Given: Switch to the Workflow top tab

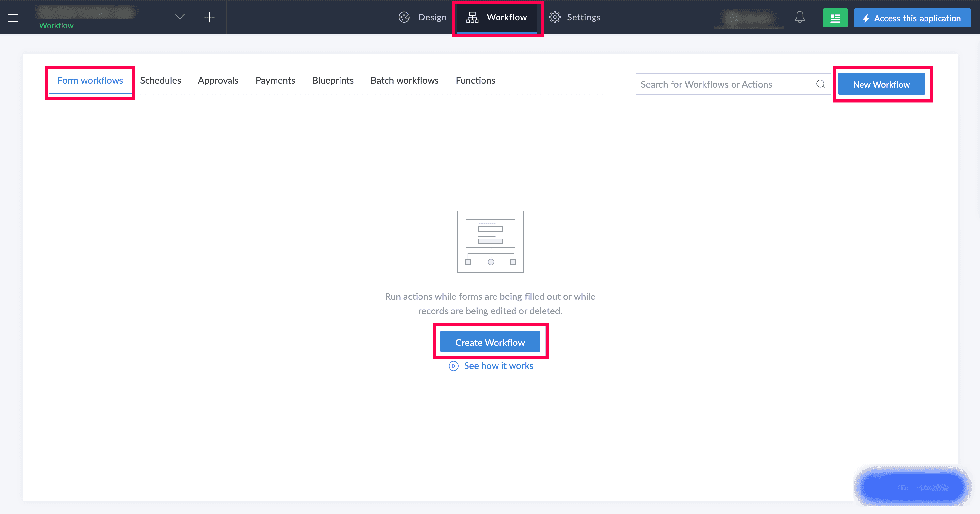Looking at the screenshot, I should (x=497, y=18).
